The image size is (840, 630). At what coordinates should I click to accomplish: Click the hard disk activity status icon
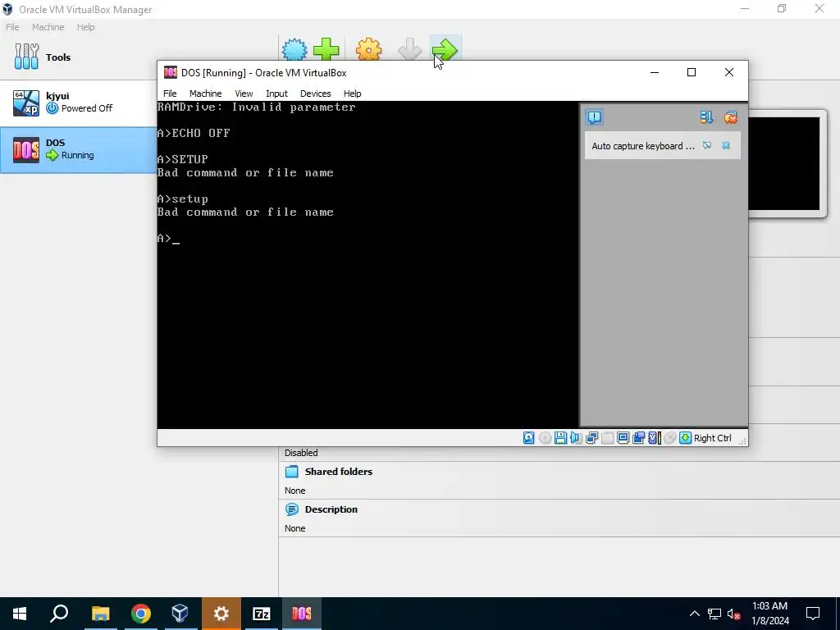(529, 438)
